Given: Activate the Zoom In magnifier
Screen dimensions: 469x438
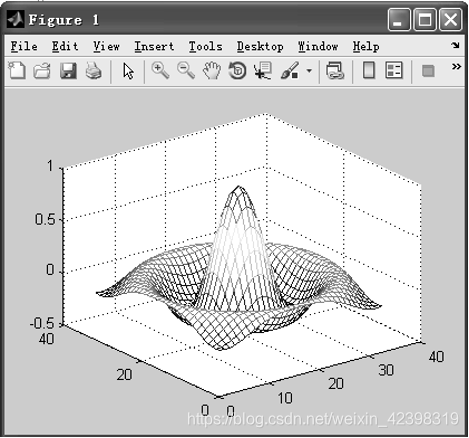Looking at the screenshot, I should click(x=160, y=71).
